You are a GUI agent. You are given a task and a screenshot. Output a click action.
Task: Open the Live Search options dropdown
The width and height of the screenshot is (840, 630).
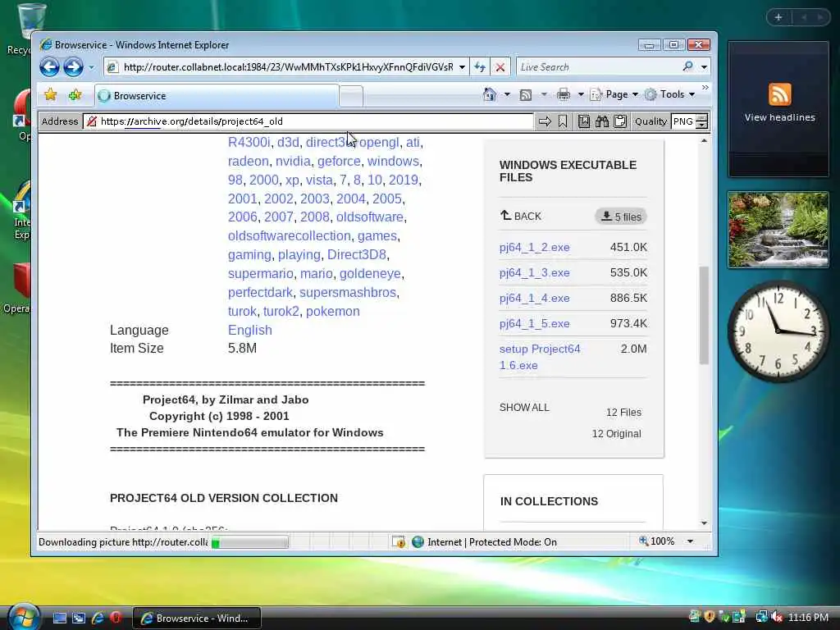point(704,67)
